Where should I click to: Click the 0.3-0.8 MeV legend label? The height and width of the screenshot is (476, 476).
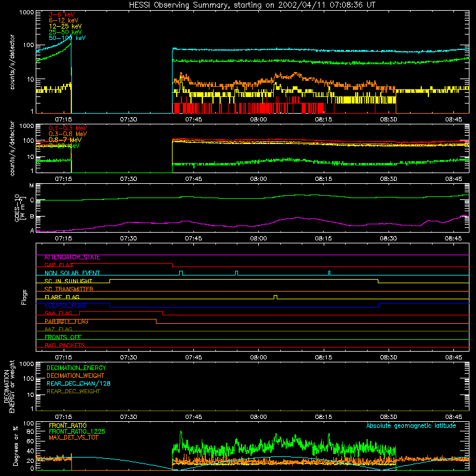click(x=68, y=134)
